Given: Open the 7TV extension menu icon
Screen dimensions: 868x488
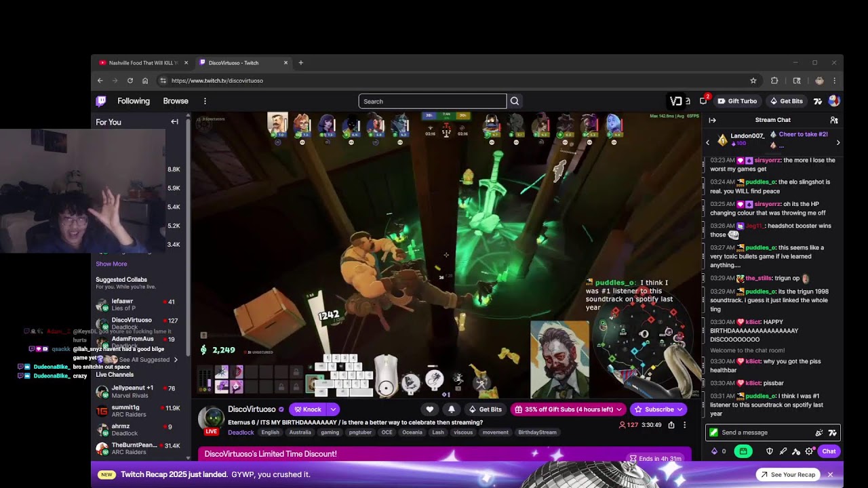Looking at the screenshot, I should (818, 101).
